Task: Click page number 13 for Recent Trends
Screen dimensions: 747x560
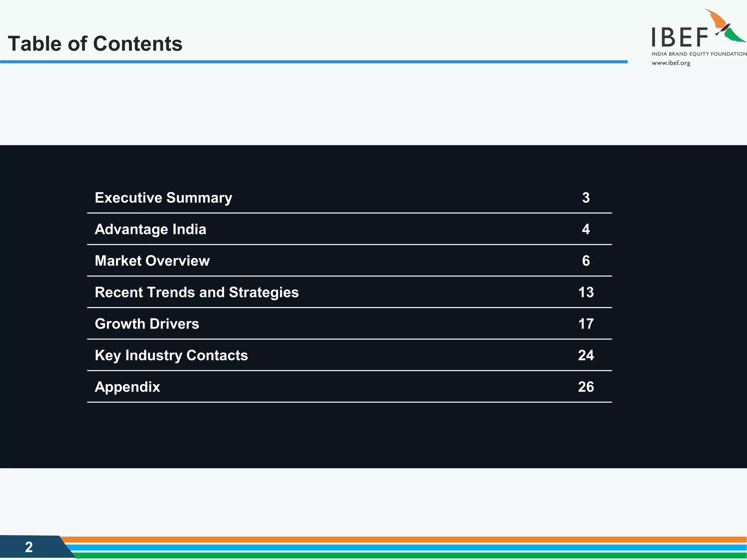Action: coord(586,292)
